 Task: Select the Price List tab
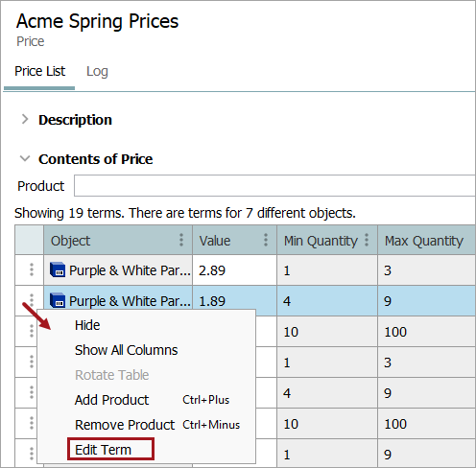pos(39,71)
